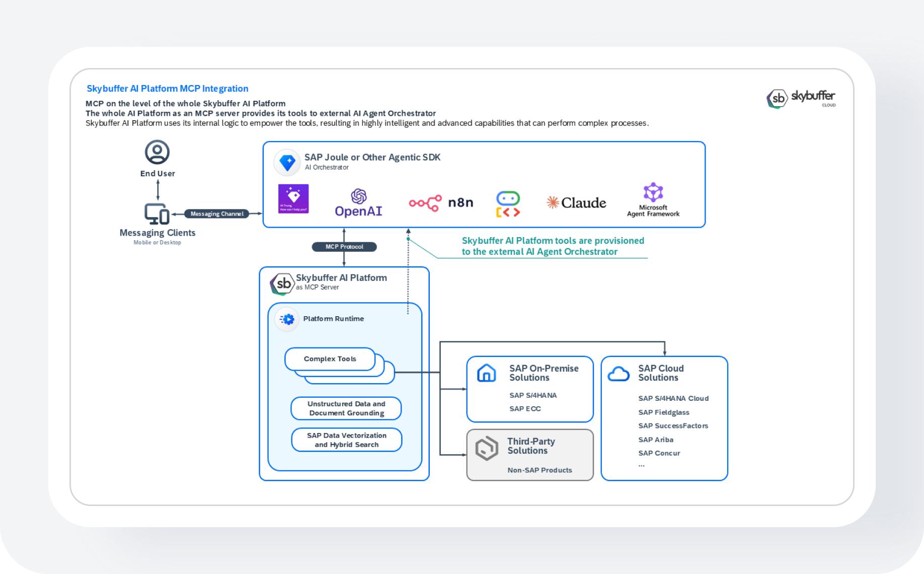Click the SAP Cloud Solutions cloud icon
This screenshot has width=924, height=574.
point(619,374)
